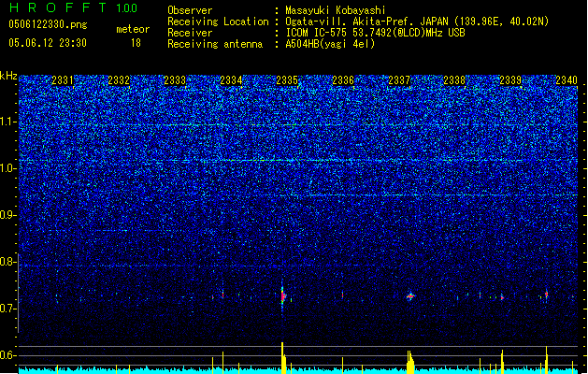Click the 0.6 frequency axis label
The width and height of the screenshot is (588, 374).
click(8, 355)
